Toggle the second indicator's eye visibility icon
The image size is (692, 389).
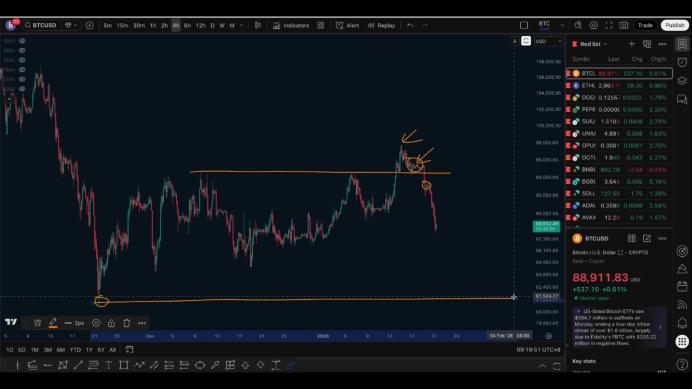click(x=22, y=50)
